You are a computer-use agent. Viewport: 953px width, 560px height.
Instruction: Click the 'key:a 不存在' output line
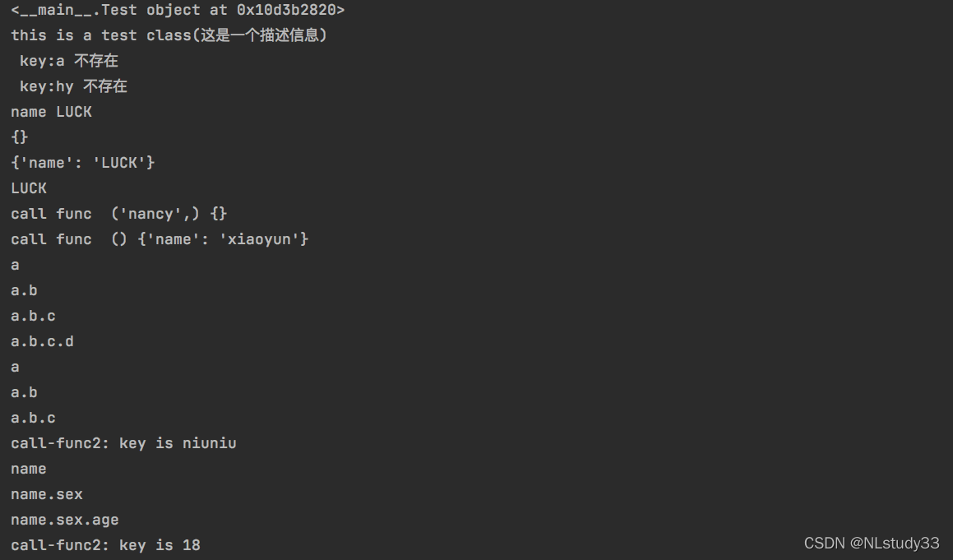pos(69,61)
